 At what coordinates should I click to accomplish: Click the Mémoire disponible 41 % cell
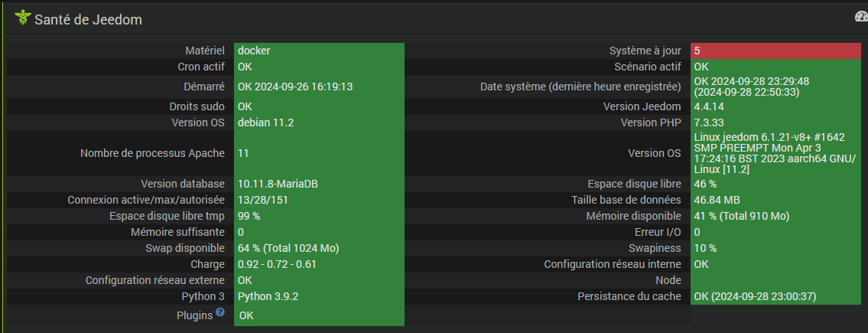click(775, 216)
